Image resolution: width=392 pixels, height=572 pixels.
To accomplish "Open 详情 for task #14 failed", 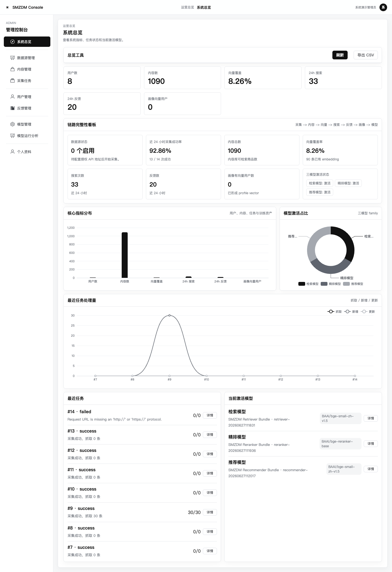I will (210, 415).
